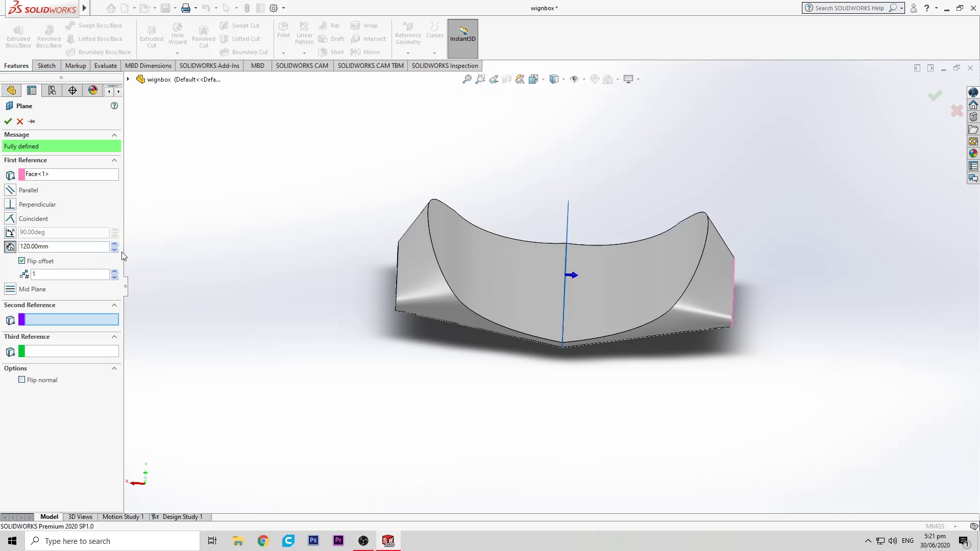Accept the plane with the green checkmark
Screen dimensions: 980x551
8,121
